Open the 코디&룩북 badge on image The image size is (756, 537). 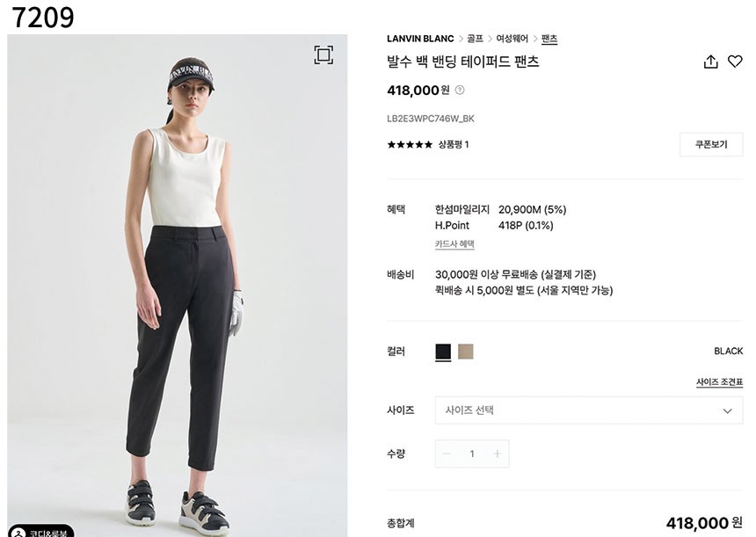tap(41, 531)
